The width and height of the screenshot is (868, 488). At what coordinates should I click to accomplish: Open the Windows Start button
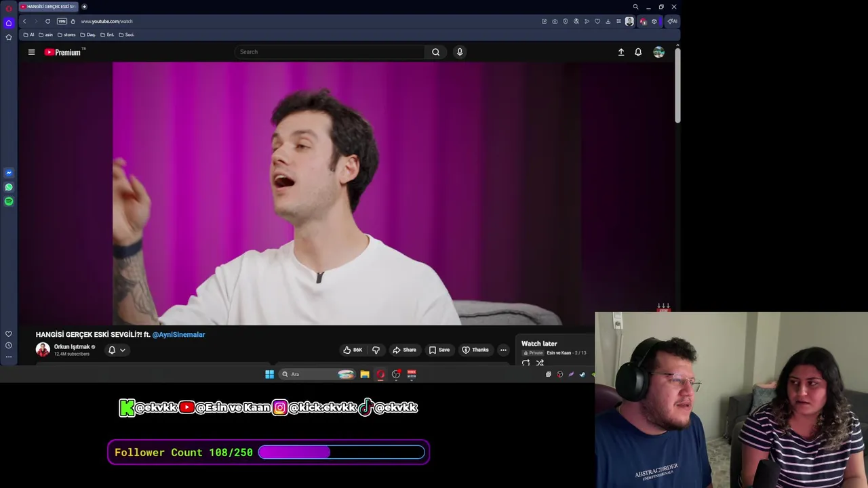tap(269, 374)
